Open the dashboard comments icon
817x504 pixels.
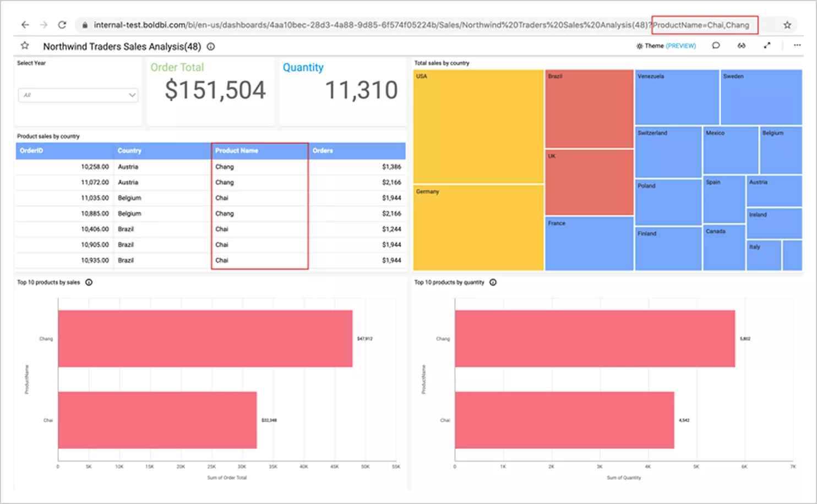[716, 46]
